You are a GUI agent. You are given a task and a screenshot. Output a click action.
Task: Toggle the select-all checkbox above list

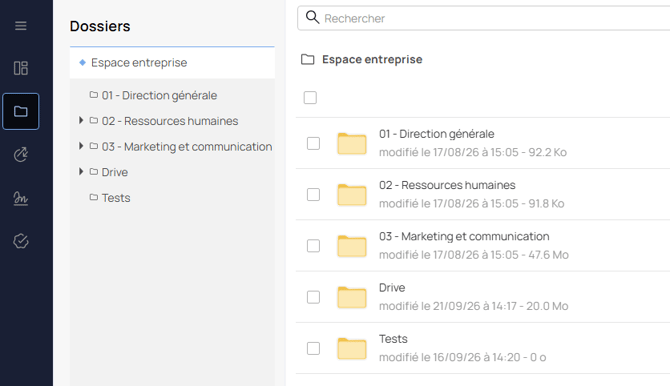(310, 97)
